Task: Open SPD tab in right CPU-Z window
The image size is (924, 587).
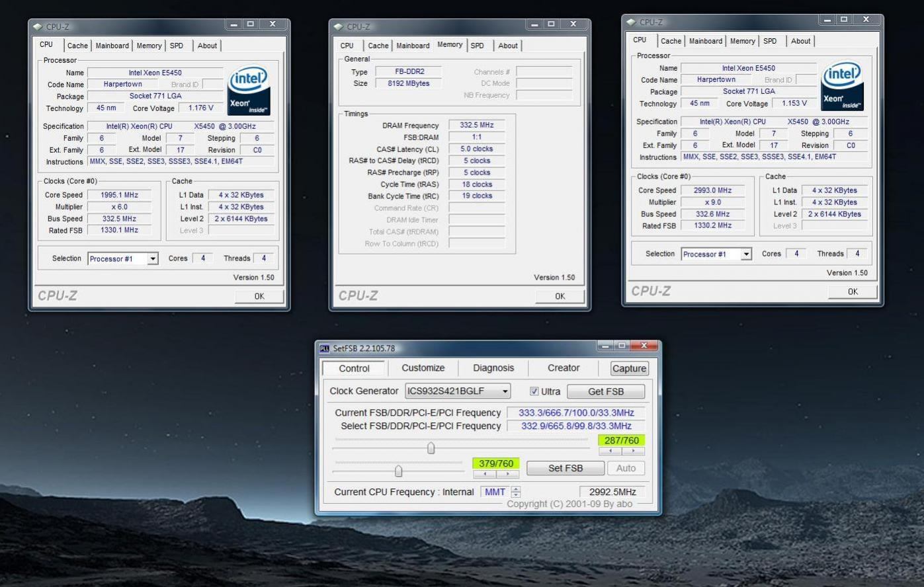Action: tap(770, 41)
